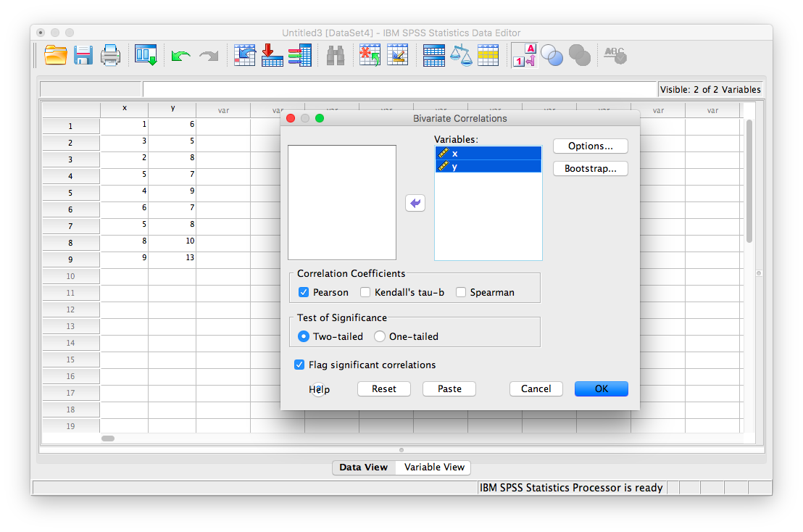The image size is (803, 532).
Task: Open Weight Cases with the scales icon
Action: click(x=461, y=55)
